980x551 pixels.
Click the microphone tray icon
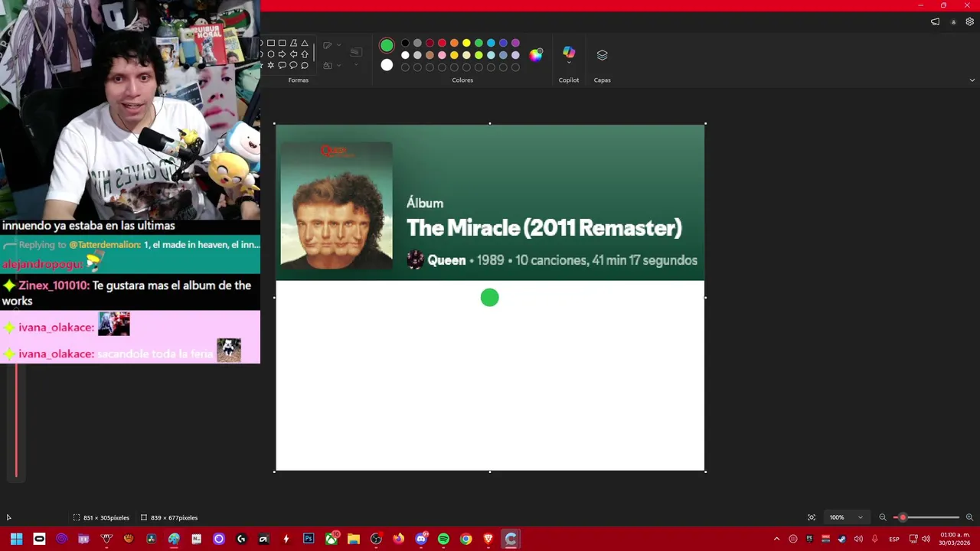[875, 539]
